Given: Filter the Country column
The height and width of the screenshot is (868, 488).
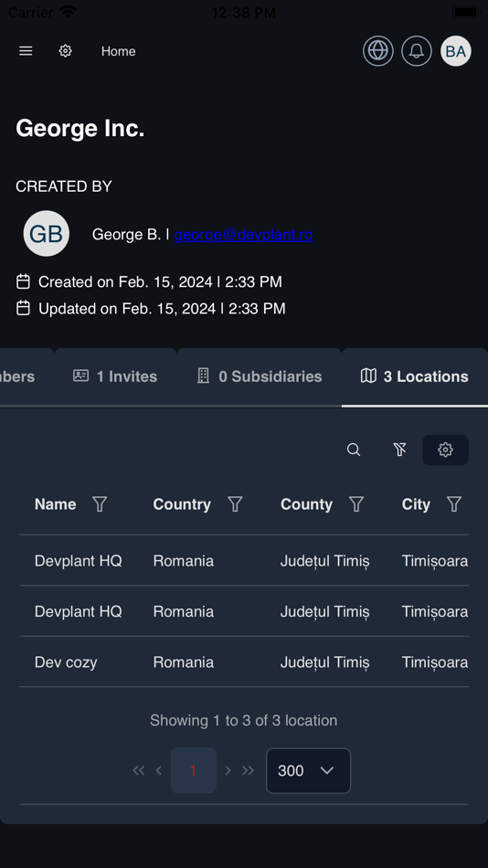Looking at the screenshot, I should coord(236,503).
